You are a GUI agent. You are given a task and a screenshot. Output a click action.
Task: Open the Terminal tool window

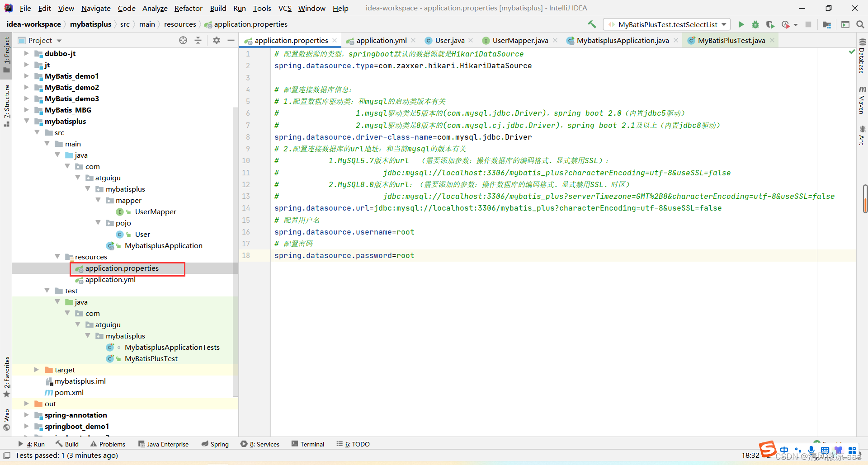(308, 444)
